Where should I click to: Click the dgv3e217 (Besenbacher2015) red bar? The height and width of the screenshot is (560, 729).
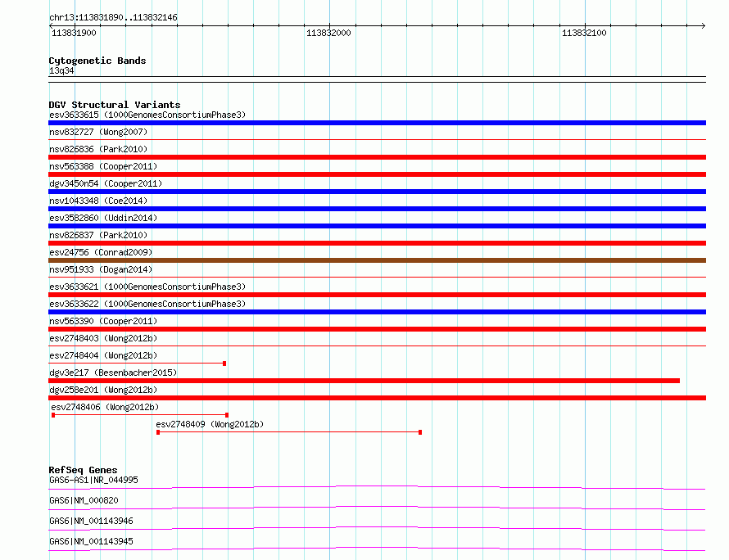[364, 381]
